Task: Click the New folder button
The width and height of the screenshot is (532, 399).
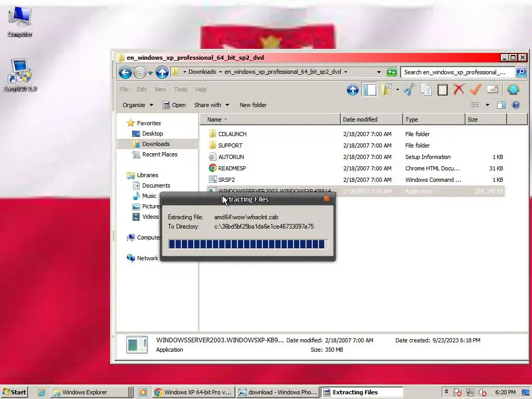Action: [253, 105]
